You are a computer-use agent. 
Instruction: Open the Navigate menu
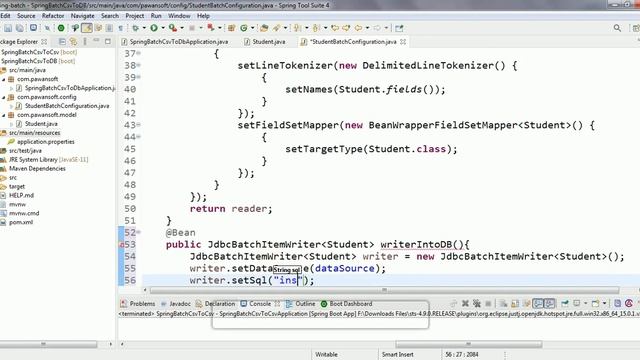(82, 16)
